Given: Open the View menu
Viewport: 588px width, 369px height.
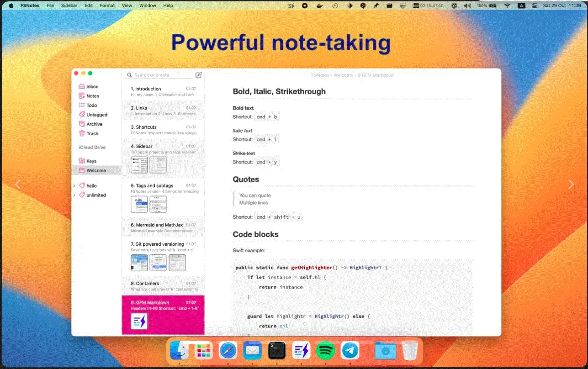Looking at the screenshot, I should [x=127, y=5].
